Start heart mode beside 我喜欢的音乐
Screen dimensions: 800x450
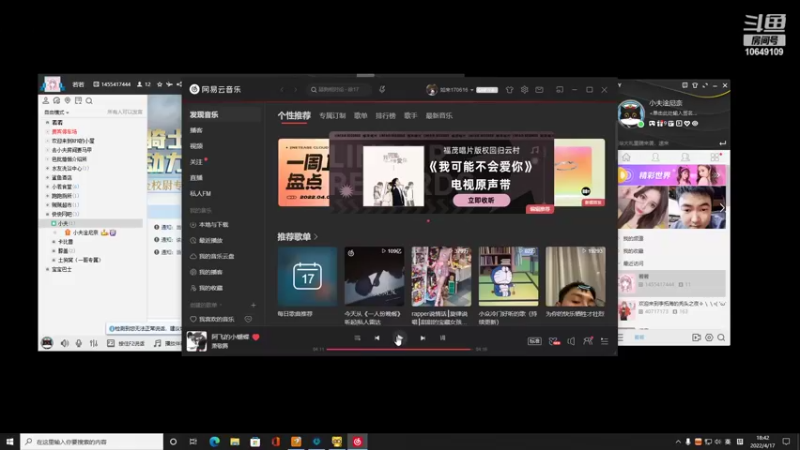click(x=248, y=319)
